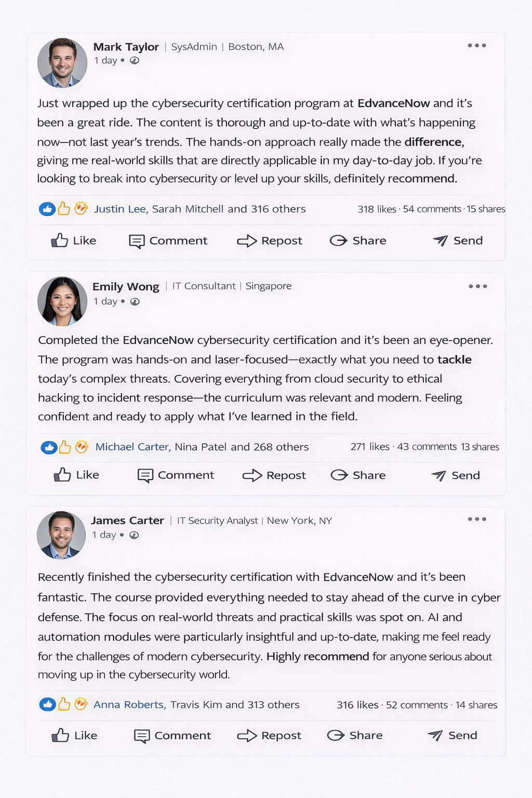Expand more options on James Carter's post

point(477,519)
